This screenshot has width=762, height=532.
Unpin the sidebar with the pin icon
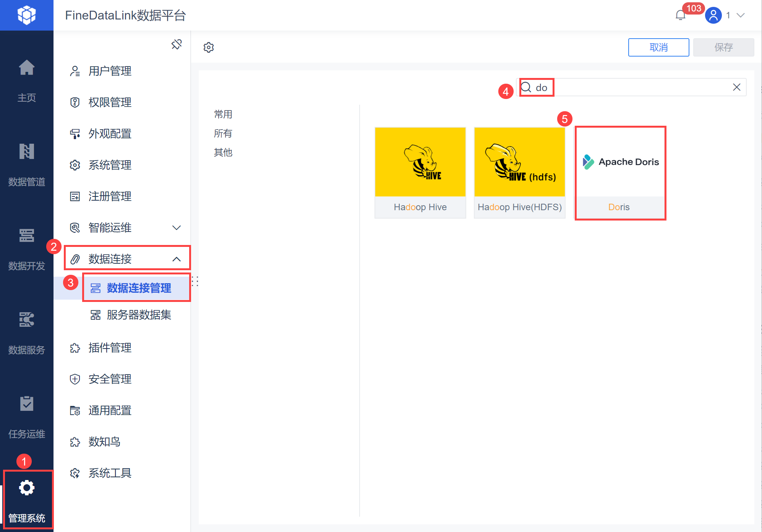tap(176, 44)
